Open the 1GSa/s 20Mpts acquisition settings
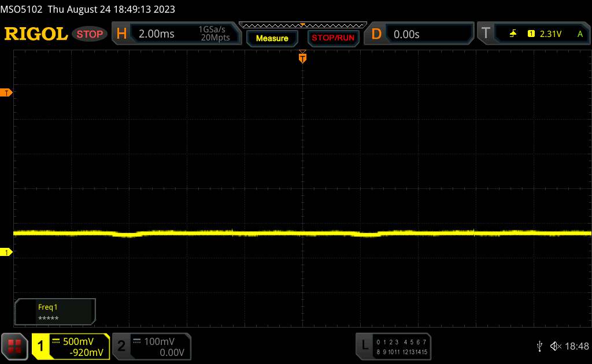The width and height of the screenshot is (592, 364). click(x=214, y=34)
